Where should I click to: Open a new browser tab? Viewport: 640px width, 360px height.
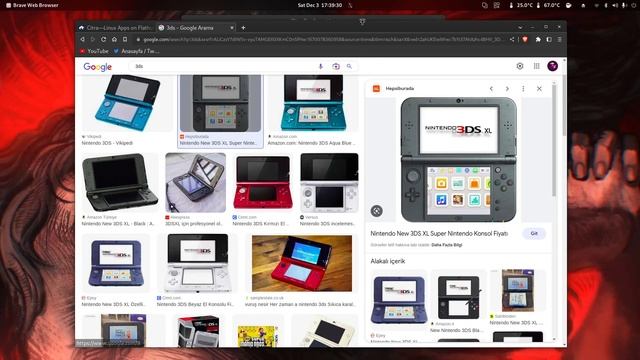point(243,28)
